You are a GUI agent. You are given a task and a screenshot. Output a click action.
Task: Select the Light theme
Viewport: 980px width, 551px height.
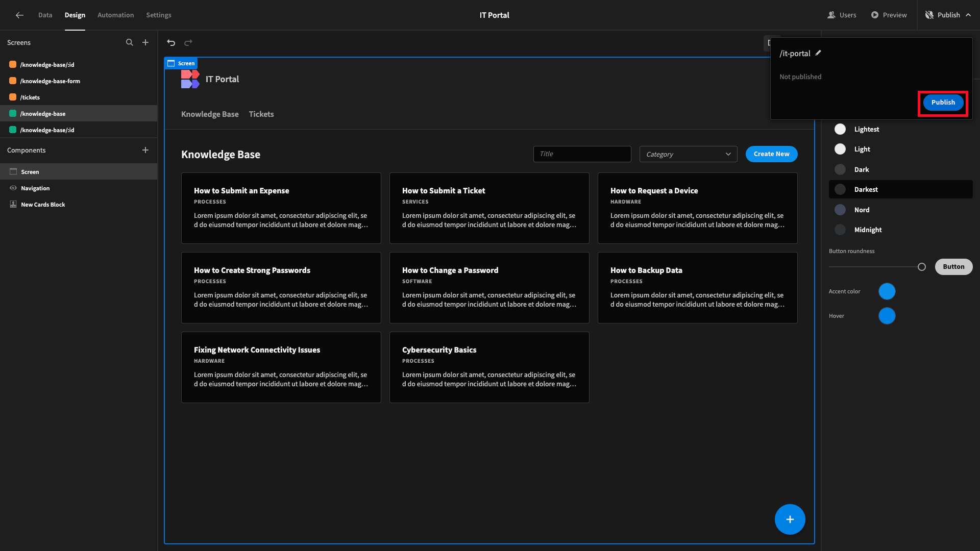tap(900, 149)
